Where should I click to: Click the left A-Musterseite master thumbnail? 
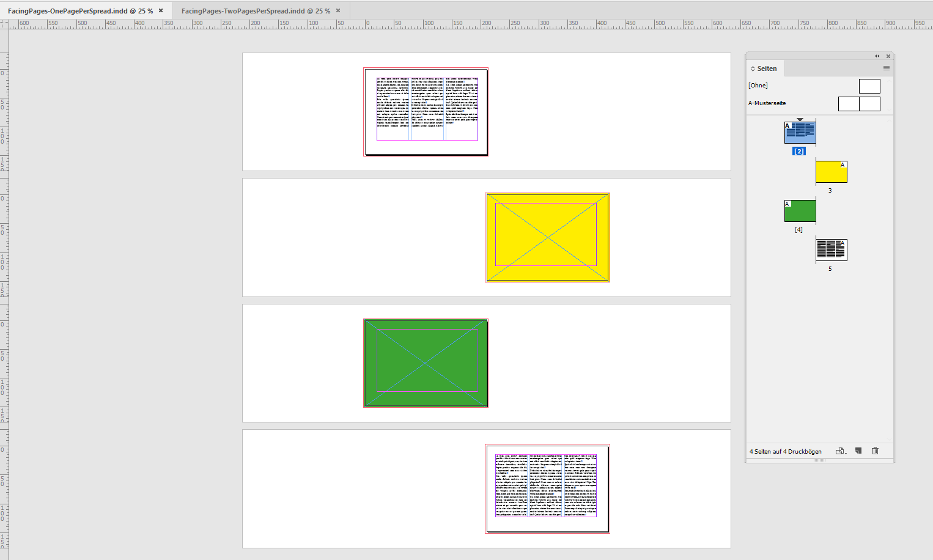coord(849,104)
